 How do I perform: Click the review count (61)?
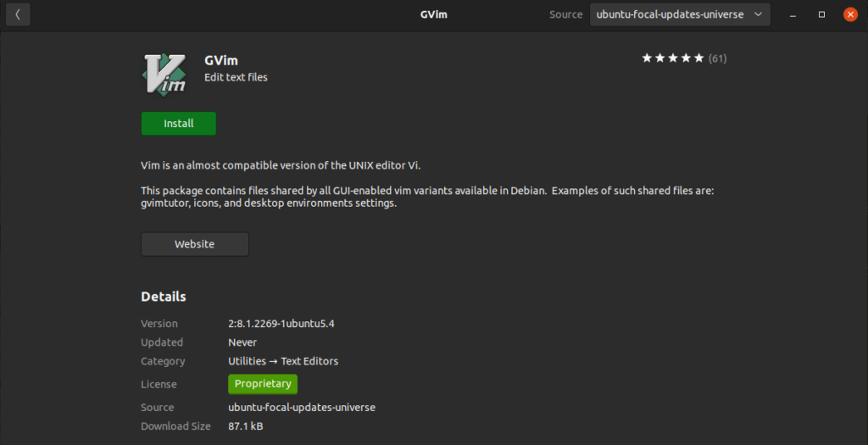(x=717, y=58)
